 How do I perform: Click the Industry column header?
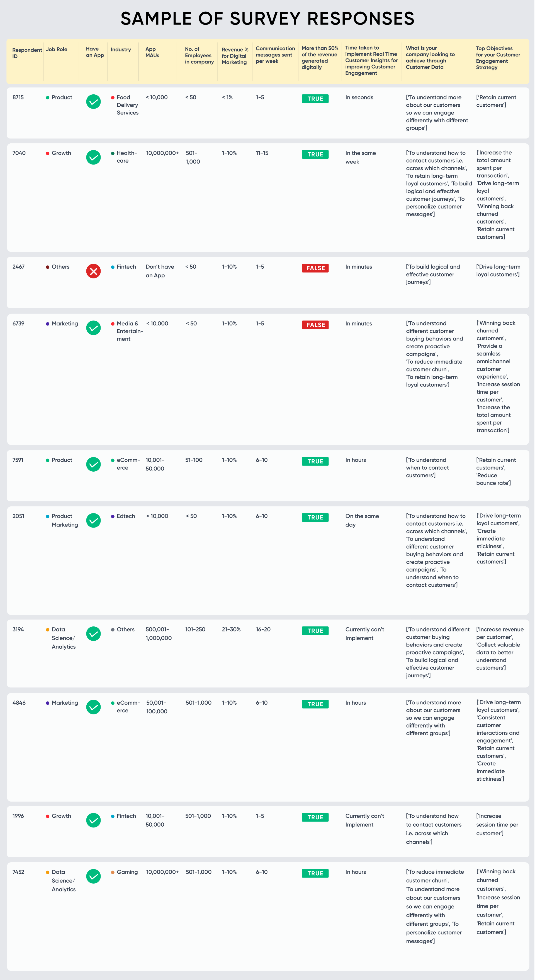click(x=121, y=50)
